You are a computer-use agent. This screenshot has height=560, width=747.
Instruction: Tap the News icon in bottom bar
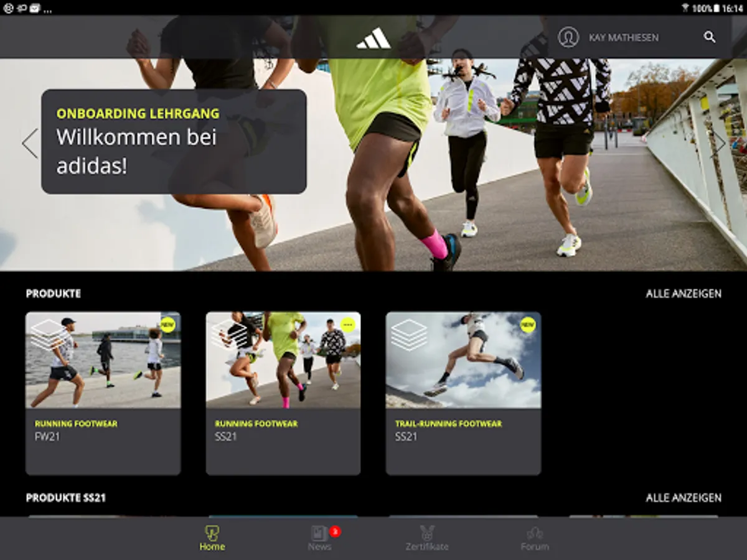click(319, 533)
